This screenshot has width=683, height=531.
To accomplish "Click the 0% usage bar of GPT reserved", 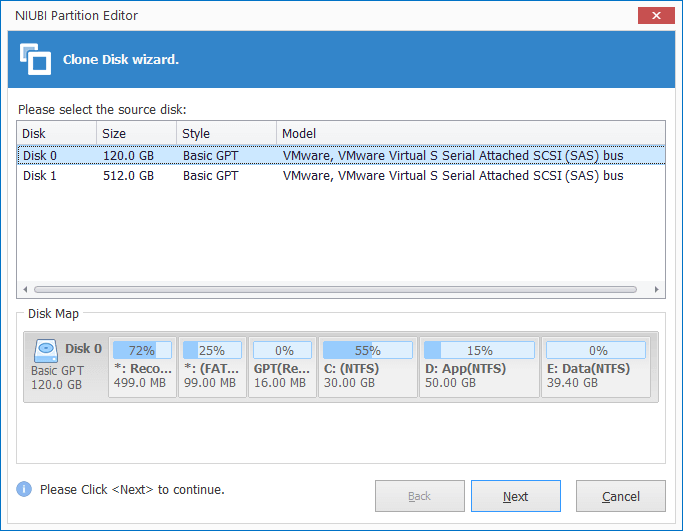I will tap(282, 350).
